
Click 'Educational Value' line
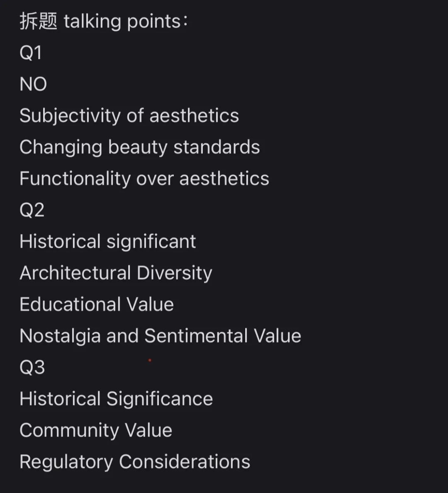click(97, 304)
